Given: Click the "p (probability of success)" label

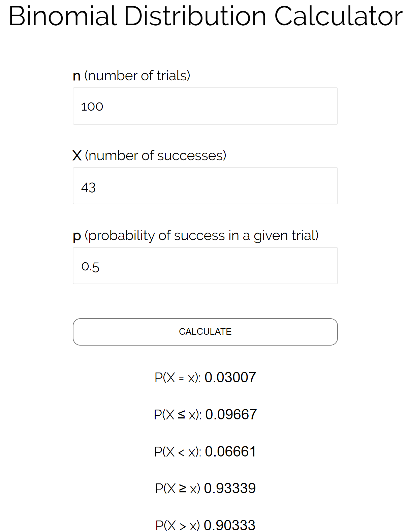Looking at the screenshot, I should click(195, 235).
